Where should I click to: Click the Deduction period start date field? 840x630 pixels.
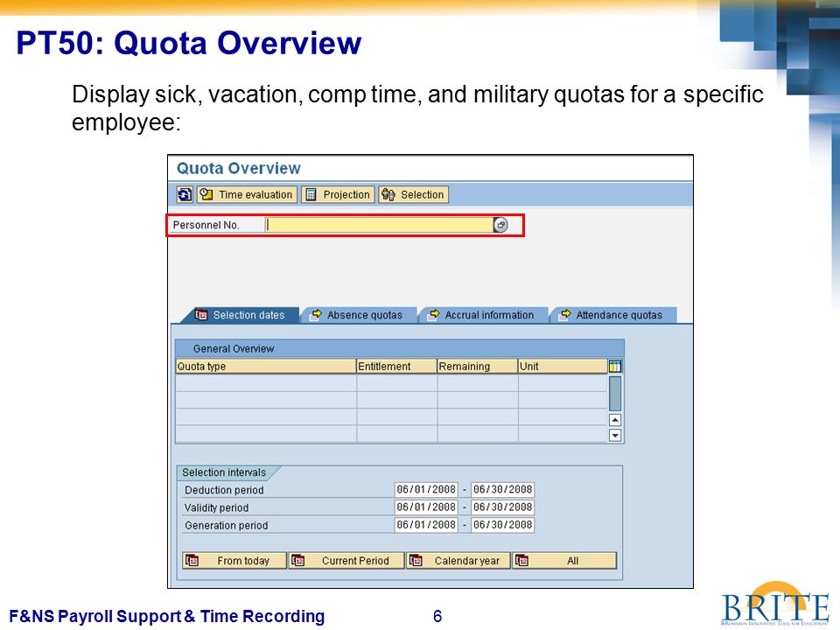point(426,490)
